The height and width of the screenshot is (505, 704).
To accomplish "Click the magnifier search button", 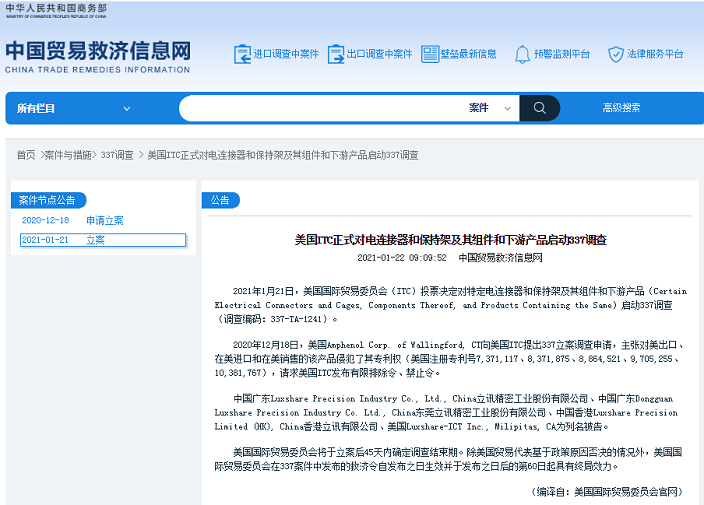I will pos(540,108).
